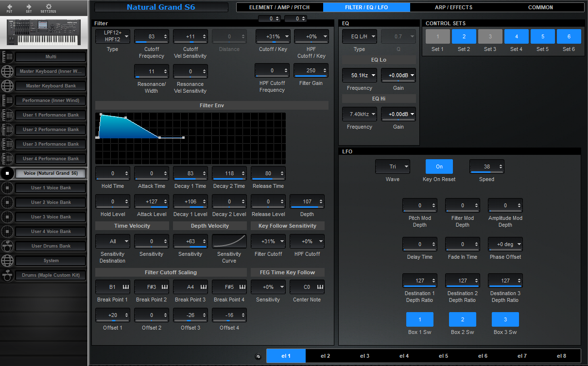Viewport: 588px width, 366px height.
Task: Click the Drums (Maple Custom Kit) icon
Action: click(x=6, y=275)
